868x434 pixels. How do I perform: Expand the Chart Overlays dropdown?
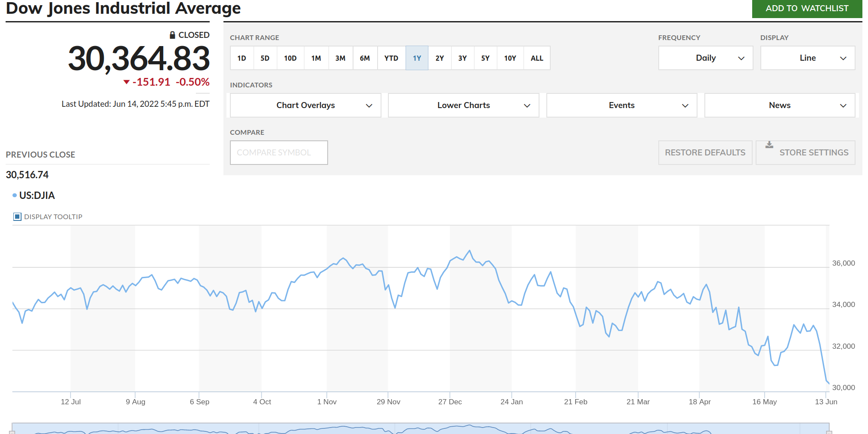click(x=306, y=105)
